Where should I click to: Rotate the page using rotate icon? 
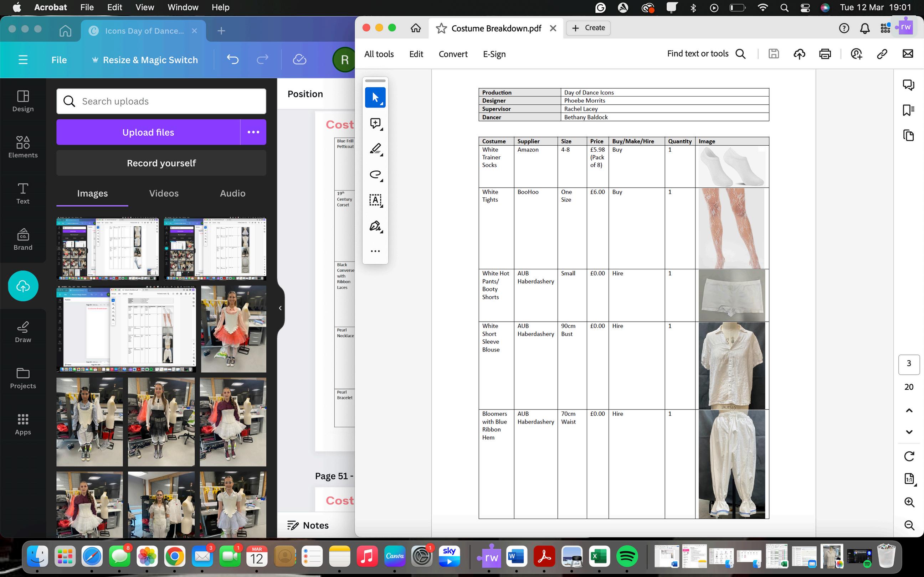coord(909,456)
